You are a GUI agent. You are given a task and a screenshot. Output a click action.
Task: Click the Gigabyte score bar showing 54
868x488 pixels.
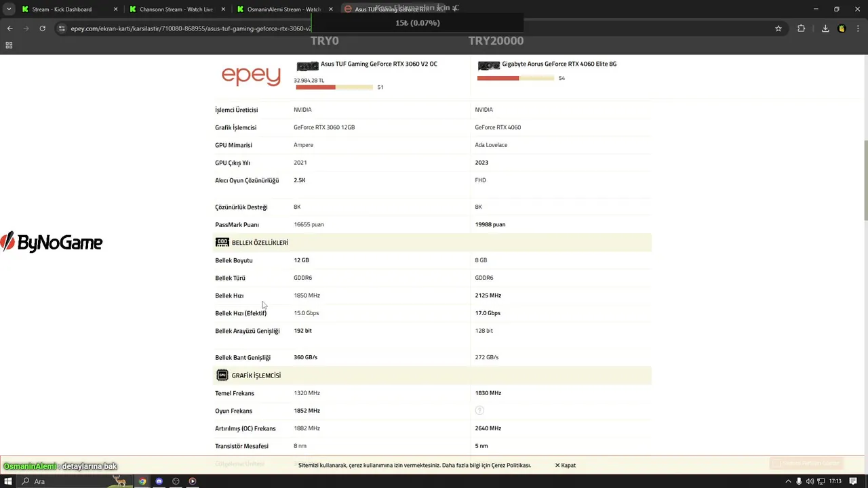coord(515,78)
